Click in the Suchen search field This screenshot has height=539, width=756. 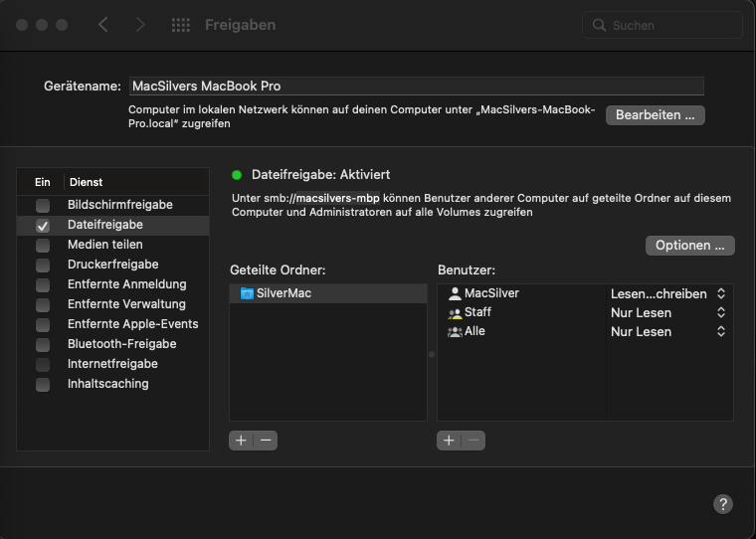point(661,25)
